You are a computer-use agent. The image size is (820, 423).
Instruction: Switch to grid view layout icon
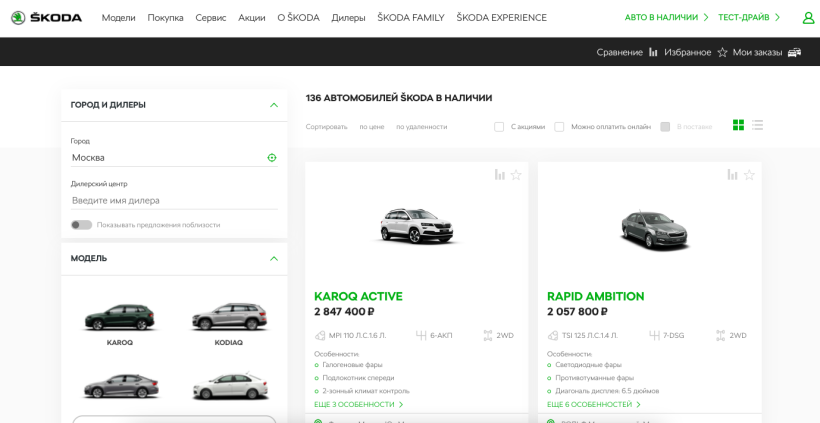click(738, 125)
